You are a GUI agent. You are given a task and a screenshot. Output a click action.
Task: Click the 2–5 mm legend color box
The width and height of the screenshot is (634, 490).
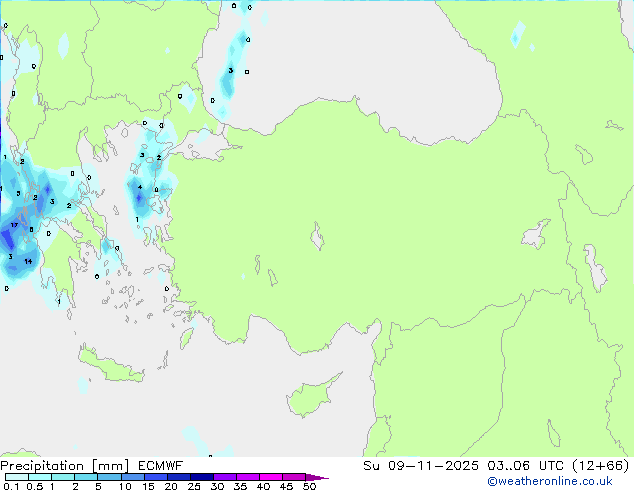click(x=86, y=477)
